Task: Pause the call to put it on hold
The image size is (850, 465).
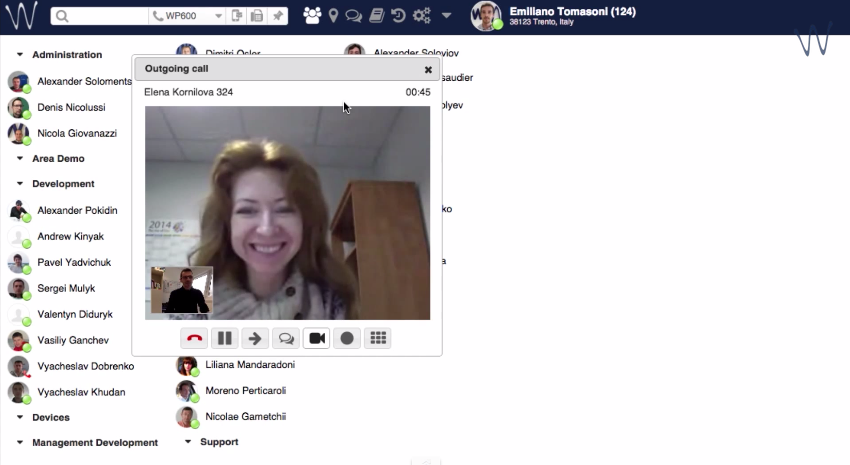Action: 225,339
